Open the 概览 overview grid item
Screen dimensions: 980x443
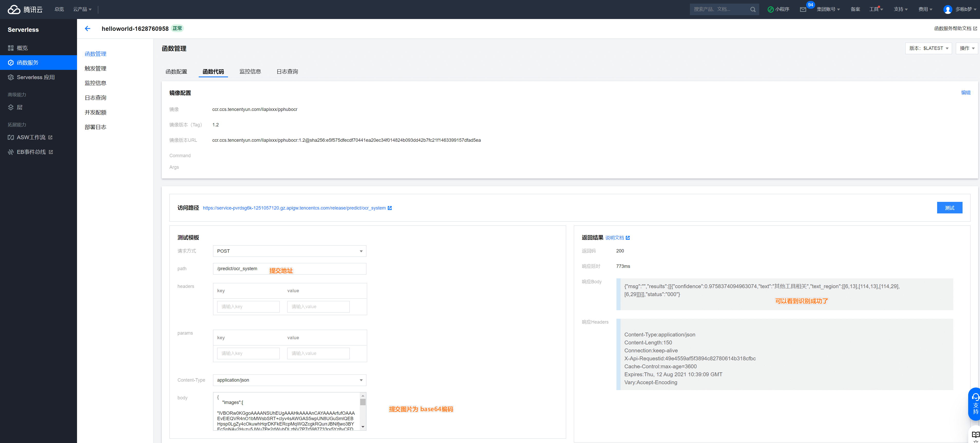[22, 48]
